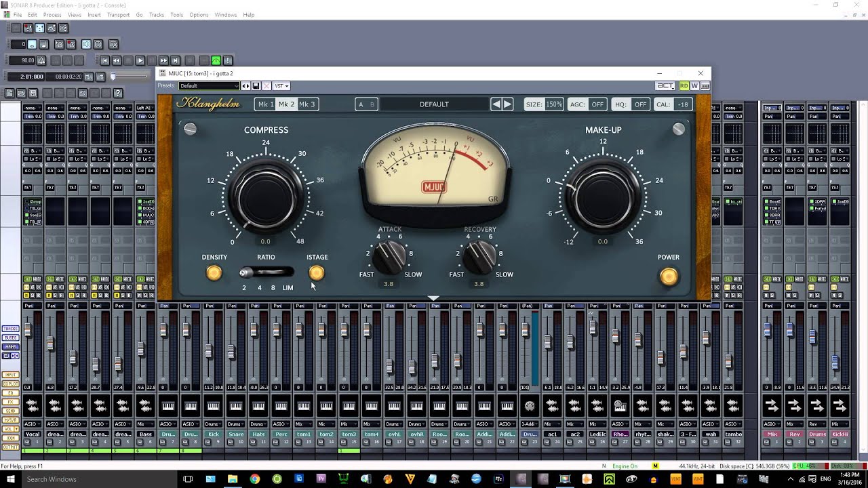
Task: Expand the white triangle below the MJUC panel
Action: pyautogui.click(x=434, y=298)
